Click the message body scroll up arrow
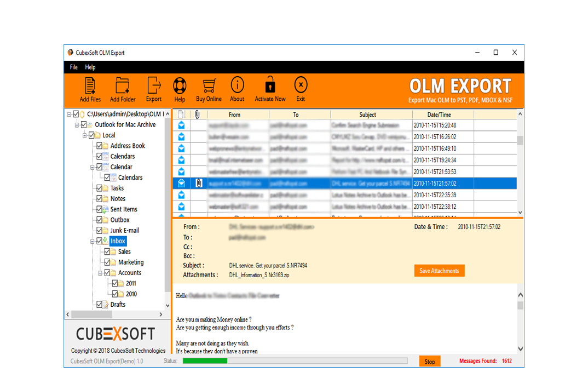Viewport: 588px width, 389px height. click(521, 295)
